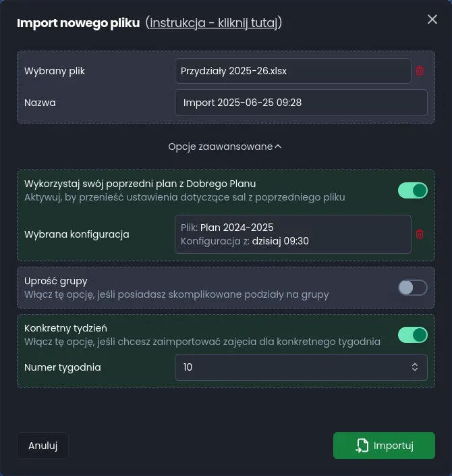Click the Wykorzystaj swój poprzedni plan label
452x476 pixels.
tap(140, 184)
